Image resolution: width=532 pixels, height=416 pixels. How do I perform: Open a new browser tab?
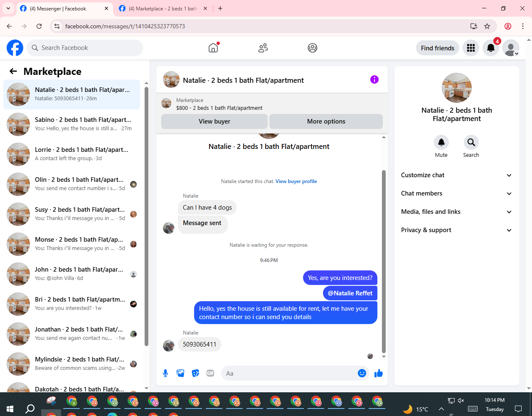tap(220, 8)
